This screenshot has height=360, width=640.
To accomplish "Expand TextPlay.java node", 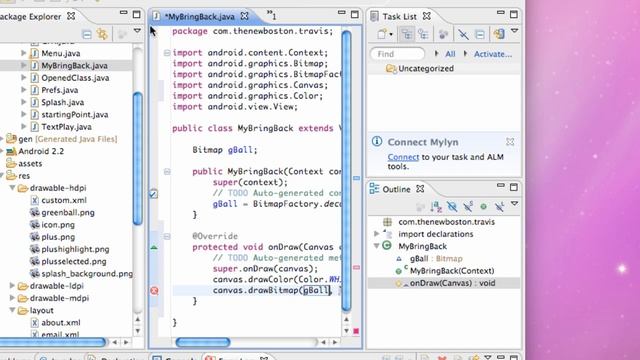I will (24, 127).
